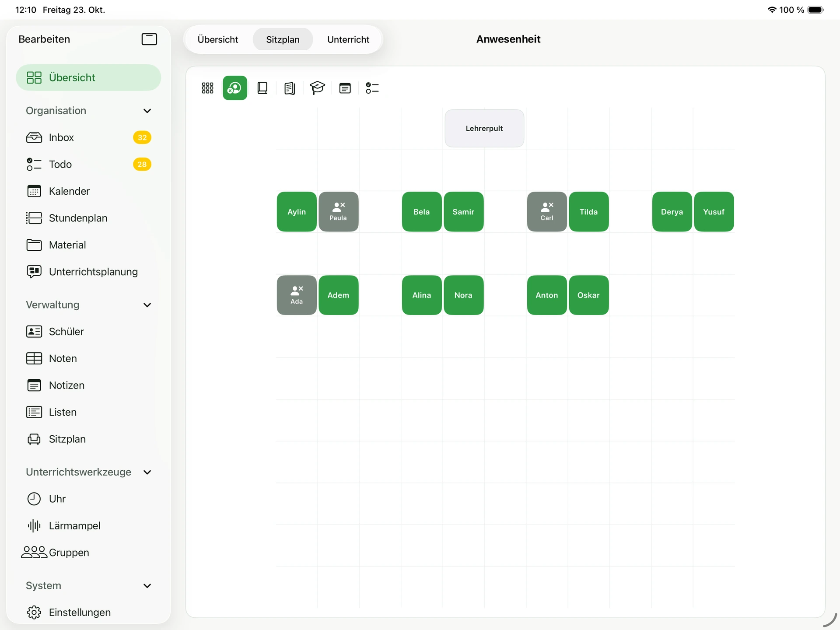Select the seat tile for Yusuf
The width and height of the screenshot is (840, 630).
pos(714,212)
